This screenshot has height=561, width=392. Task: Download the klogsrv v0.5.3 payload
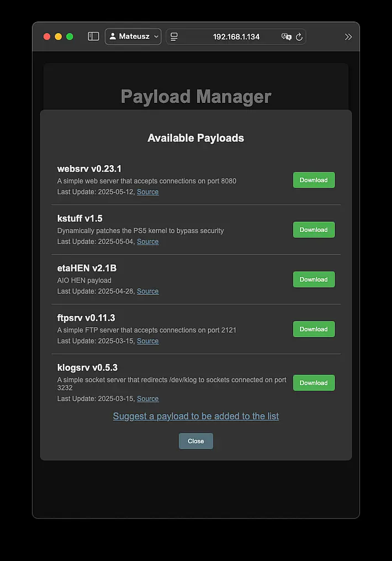314,383
